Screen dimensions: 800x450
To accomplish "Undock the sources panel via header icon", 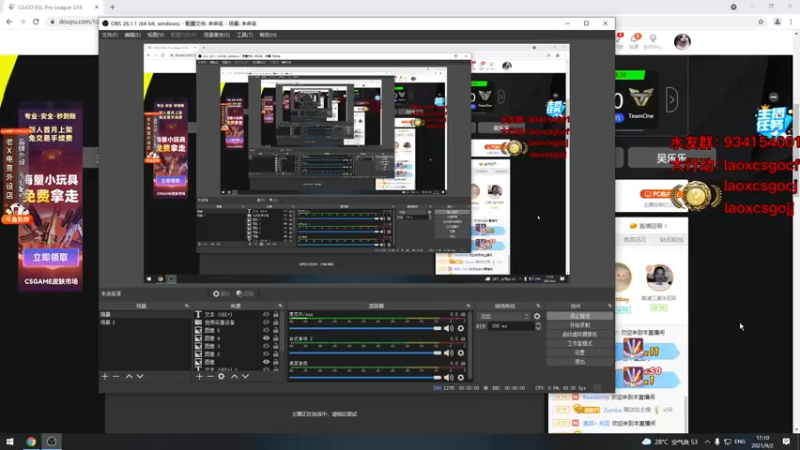I will (x=280, y=306).
